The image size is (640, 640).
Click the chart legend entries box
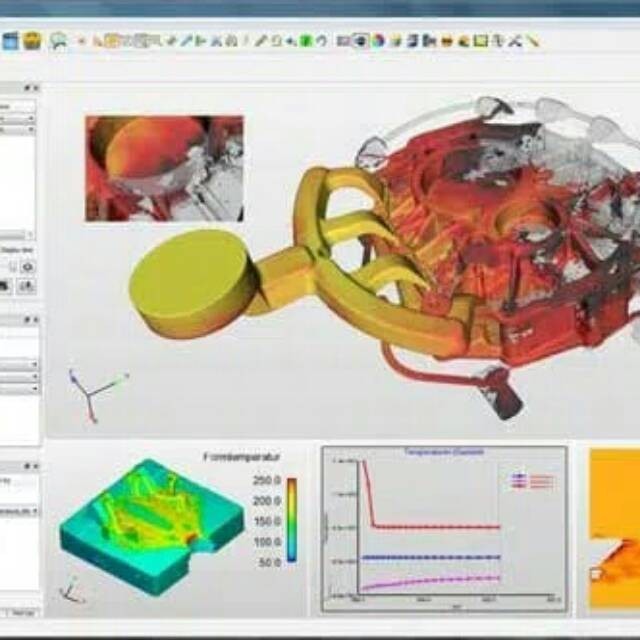(x=533, y=481)
